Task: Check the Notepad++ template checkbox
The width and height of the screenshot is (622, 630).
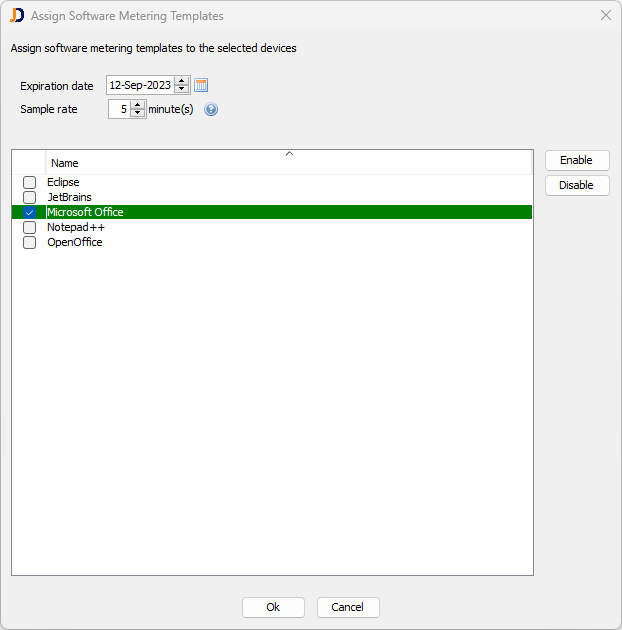Action: (29, 227)
